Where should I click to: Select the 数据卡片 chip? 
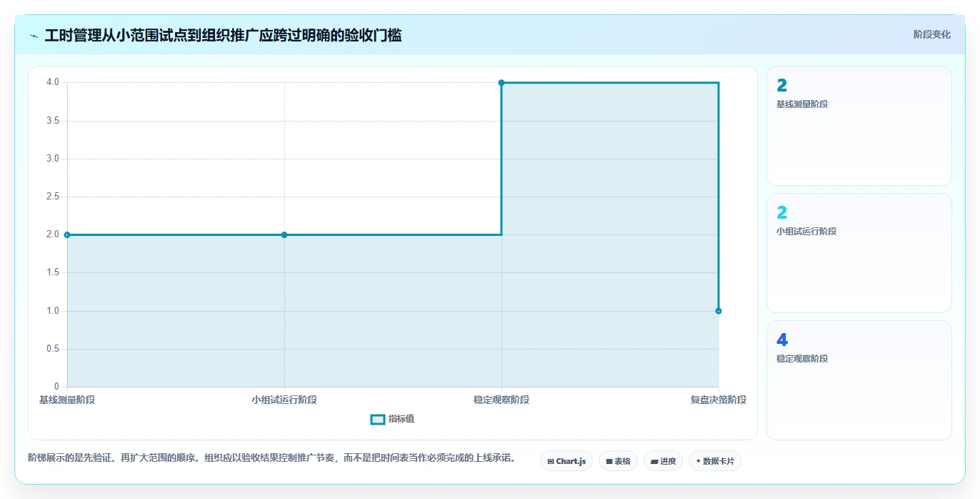[x=714, y=461]
